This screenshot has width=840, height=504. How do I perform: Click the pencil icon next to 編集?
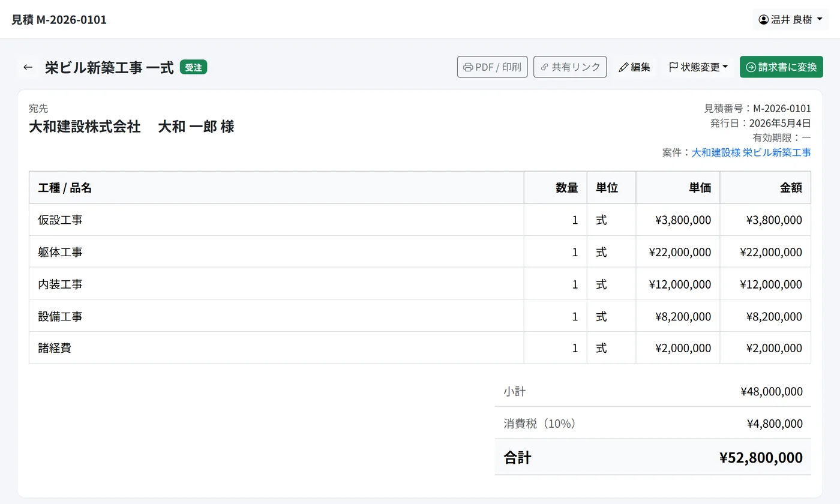(623, 67)
